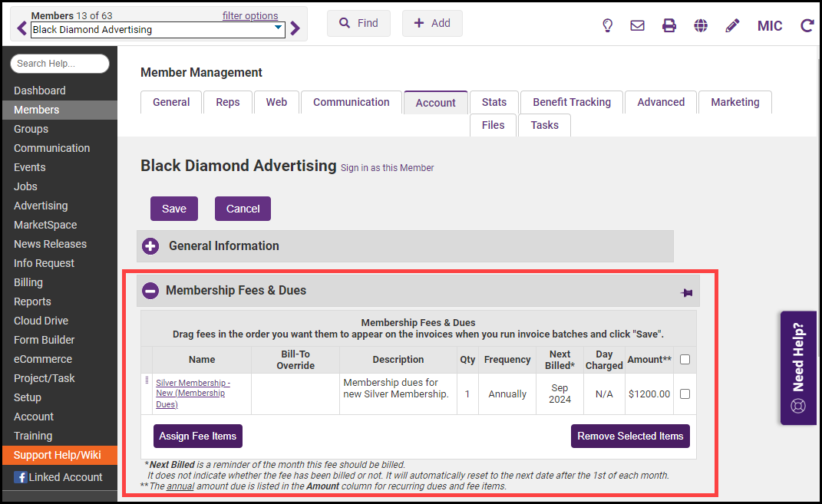The image size is (822, 504).
Task: Click the Remove Selected Items button
Action: coord(630,436)
